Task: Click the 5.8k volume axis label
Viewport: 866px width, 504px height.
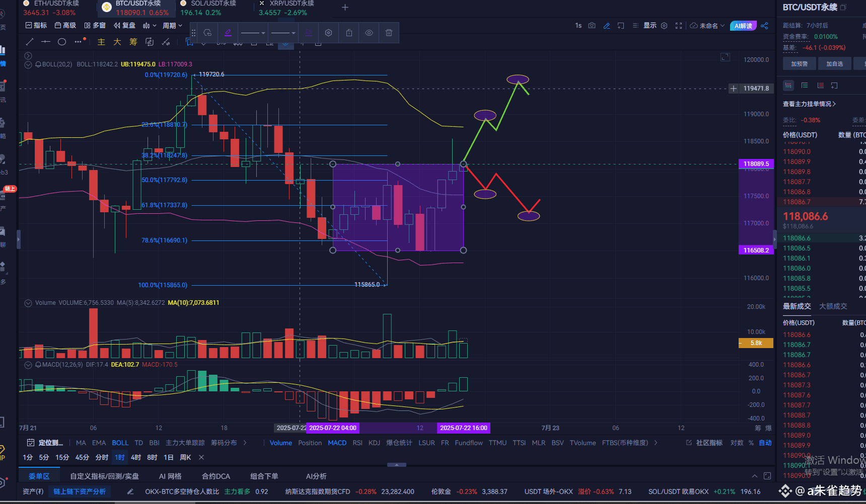Action: point(756,343)
